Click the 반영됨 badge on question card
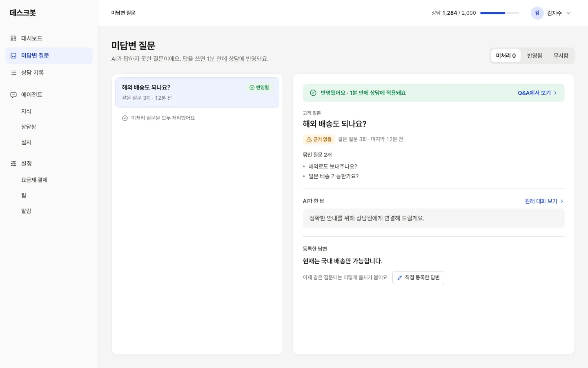Viewport: 588px width, 368px height. 259,88
